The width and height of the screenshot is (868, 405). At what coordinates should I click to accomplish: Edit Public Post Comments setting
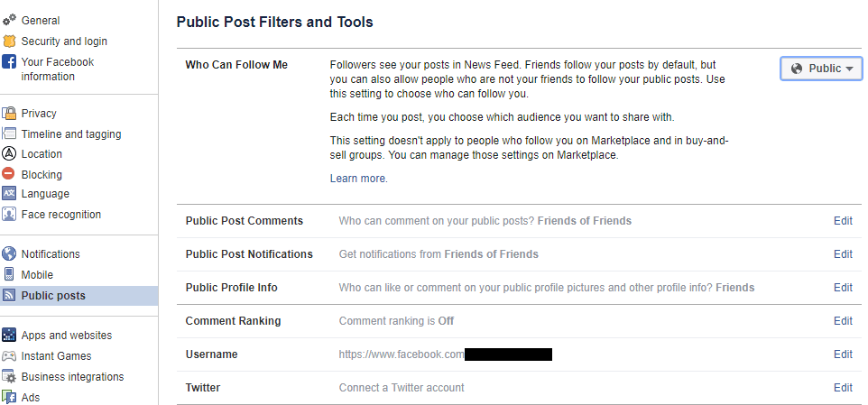click(x=843, y=221)
